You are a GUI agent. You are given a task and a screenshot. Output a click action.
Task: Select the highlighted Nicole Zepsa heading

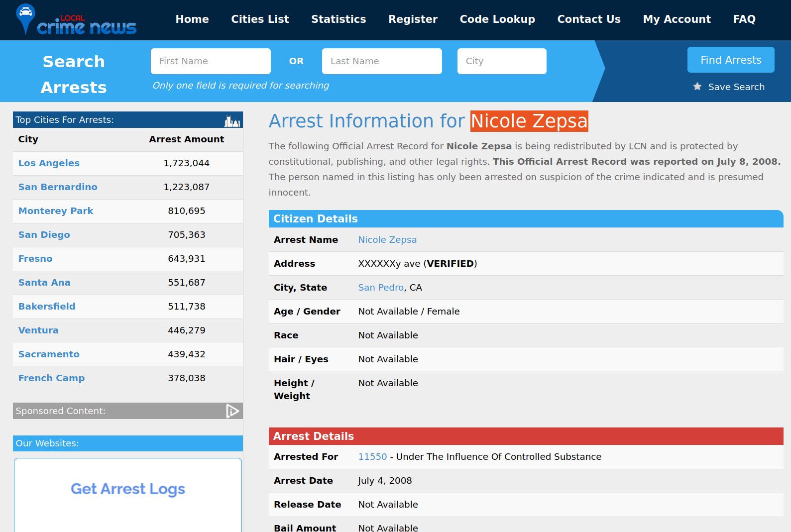click(529, 121)
